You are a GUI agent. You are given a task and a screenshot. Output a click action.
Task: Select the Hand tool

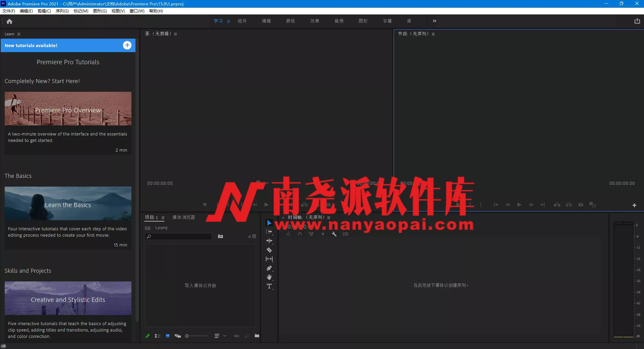(269, 277)
